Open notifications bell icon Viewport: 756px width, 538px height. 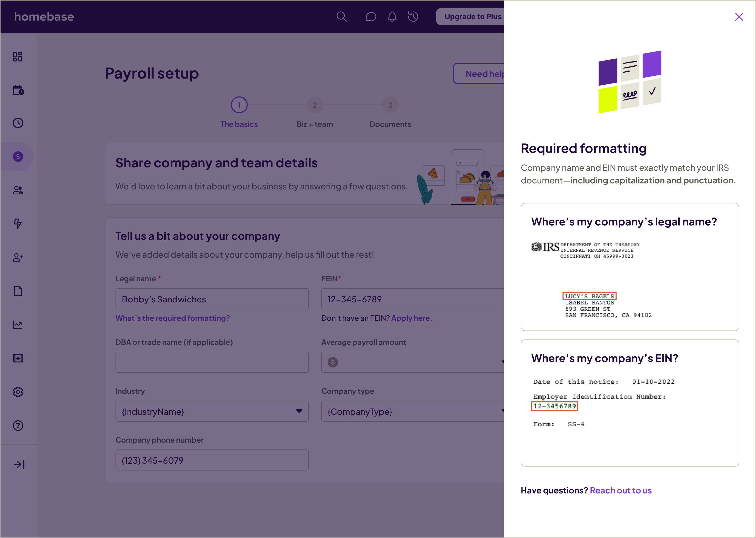pyautogui.click(x=392, y=17)
